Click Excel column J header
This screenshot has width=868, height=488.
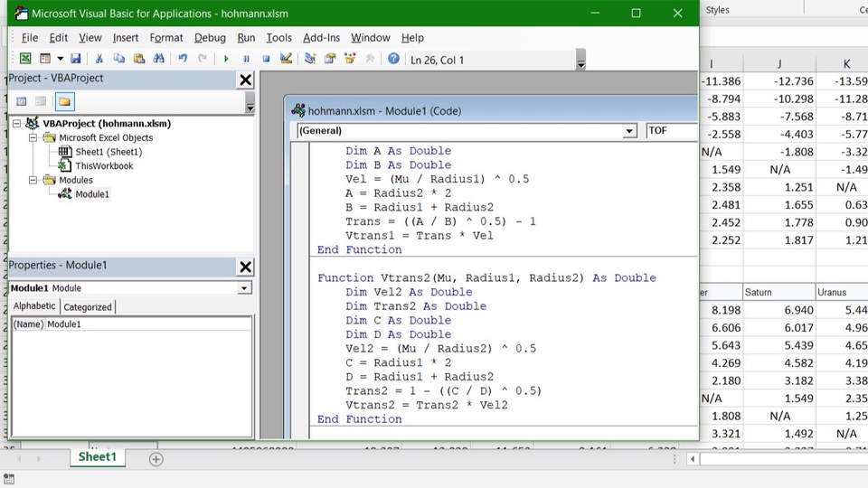tap(779, 64)
